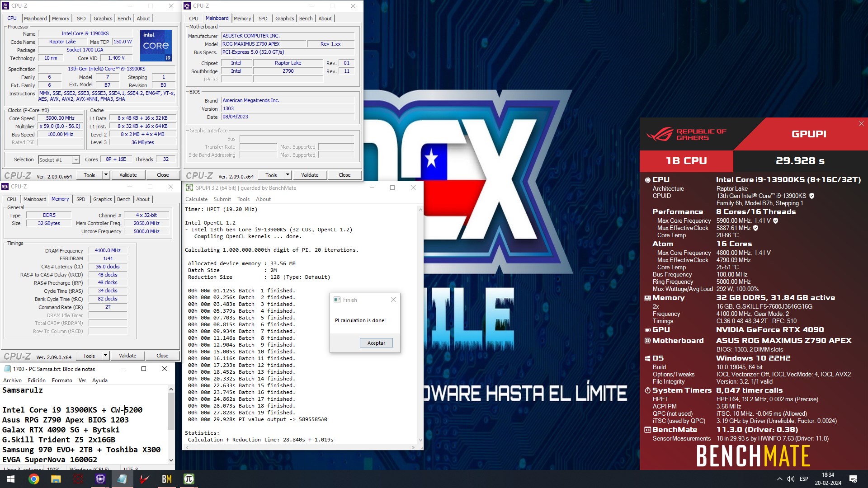Open SPD tab in CPU-Z Mainboard window

(263, 19)
